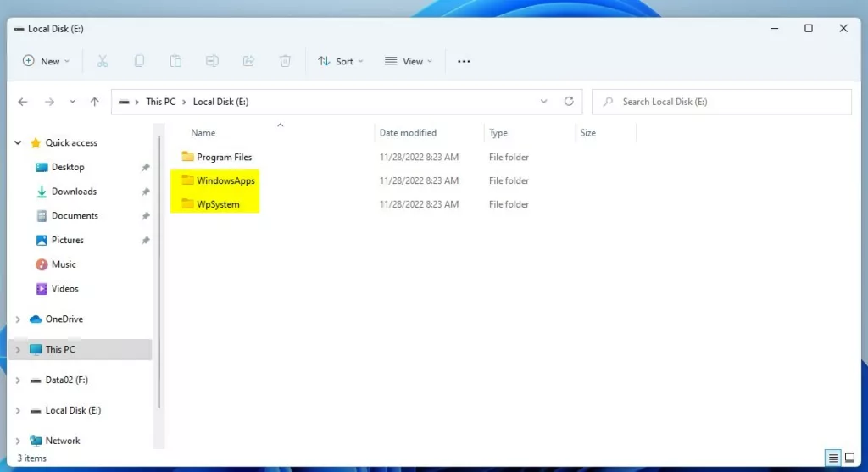The width and height of the screenshot is (868, 472).
Task: Expand the This PC tree node
Action: [18, 350]
